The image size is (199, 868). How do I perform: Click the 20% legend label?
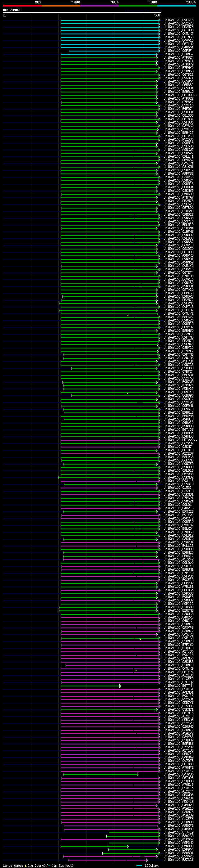tap(38, 2)
